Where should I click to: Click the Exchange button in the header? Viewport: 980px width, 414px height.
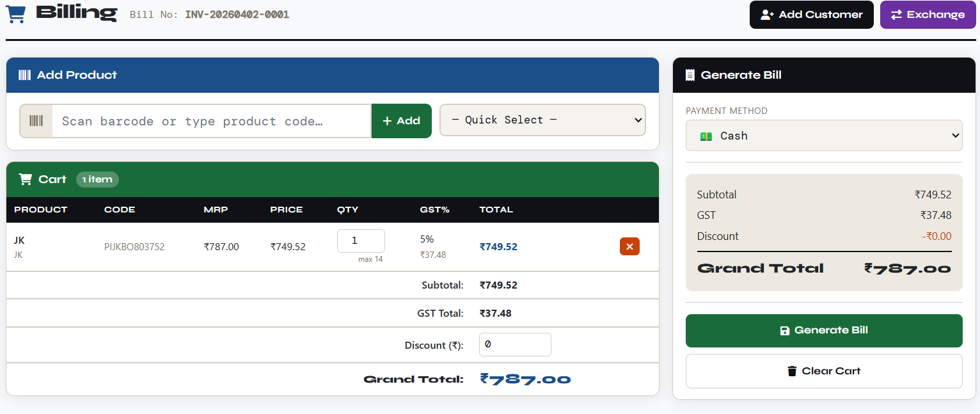(928, 14)
